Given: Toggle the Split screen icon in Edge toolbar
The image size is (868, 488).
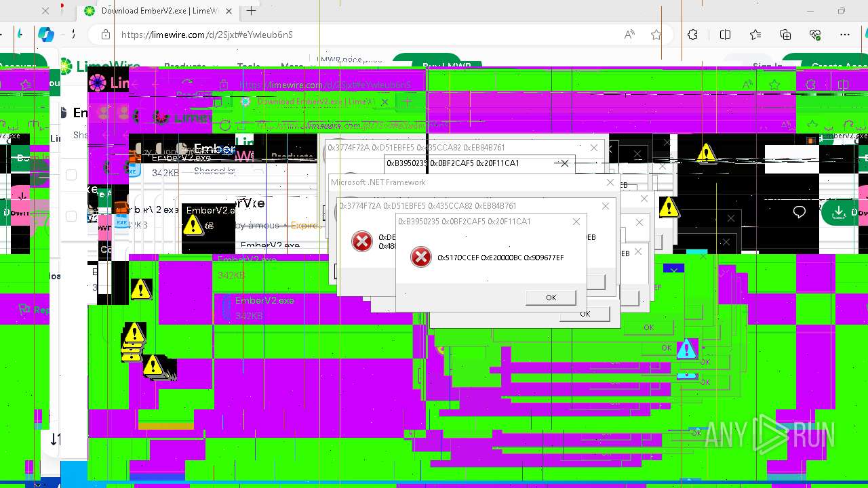Looking at the screenshot, I should pos(725,35).
